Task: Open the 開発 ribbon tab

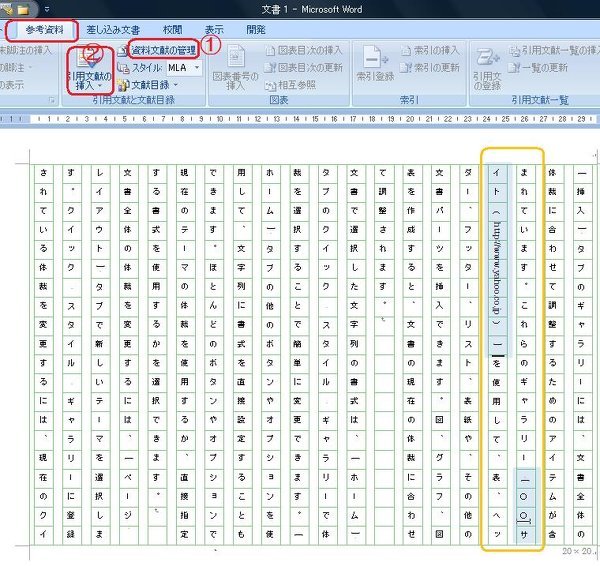Action: pos(256,30)
